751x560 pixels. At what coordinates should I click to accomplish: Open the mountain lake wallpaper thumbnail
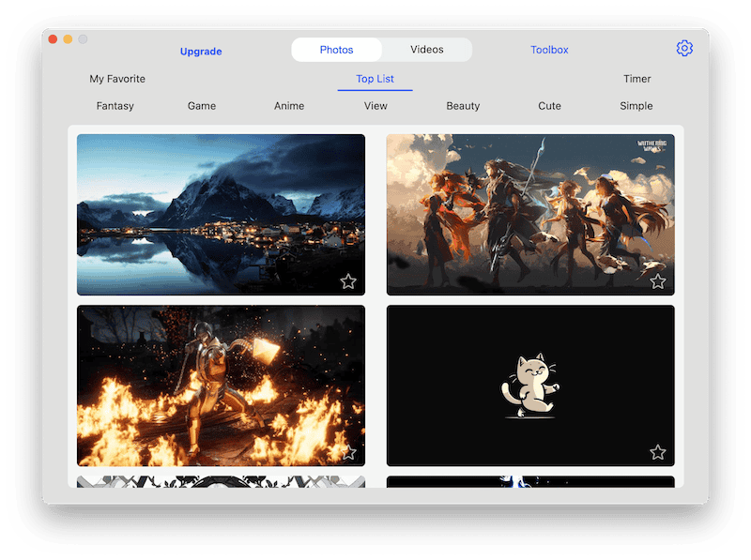click(221, 214)
